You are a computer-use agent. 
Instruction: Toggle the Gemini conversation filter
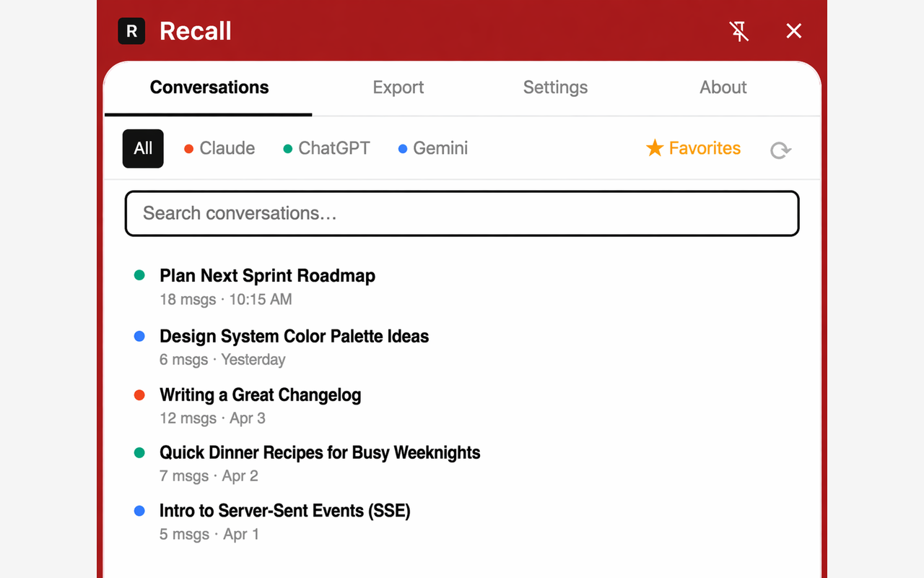432,148
